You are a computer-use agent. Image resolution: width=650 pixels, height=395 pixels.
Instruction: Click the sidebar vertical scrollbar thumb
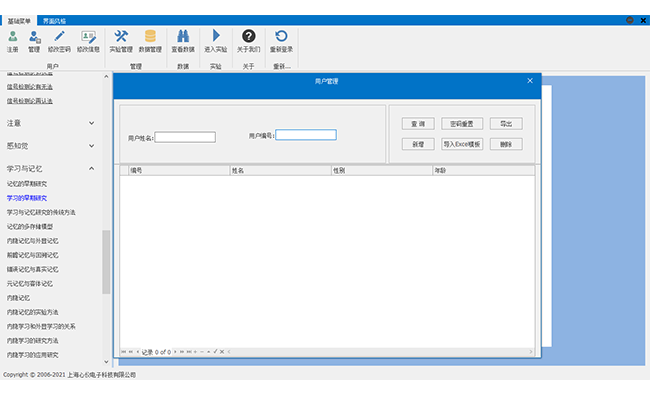click(x=106, y=262)
